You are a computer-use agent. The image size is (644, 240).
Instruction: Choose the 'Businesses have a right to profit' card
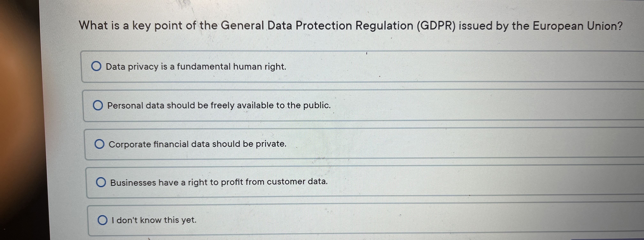tap(300, 182)
